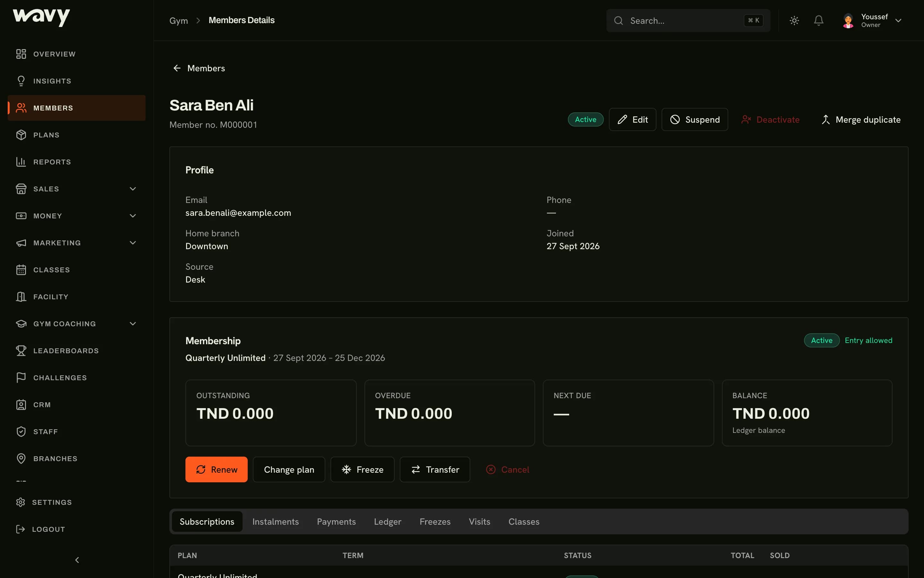Click the Member no. M000001 text
Image resolution: width=924 pixels, height=578 pixels.
[x=213, y=125]
